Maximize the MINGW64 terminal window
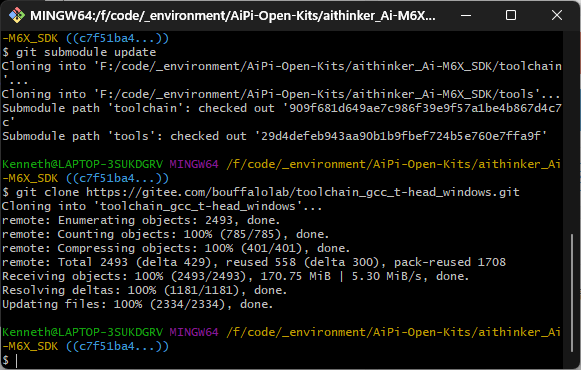 click(511, 16)
